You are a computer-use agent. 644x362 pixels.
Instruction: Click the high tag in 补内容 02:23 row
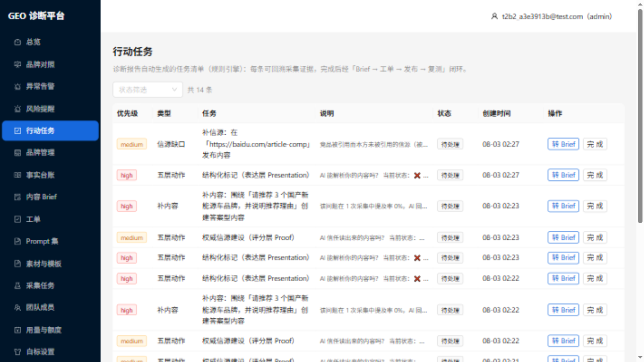(x=127, y=206)
